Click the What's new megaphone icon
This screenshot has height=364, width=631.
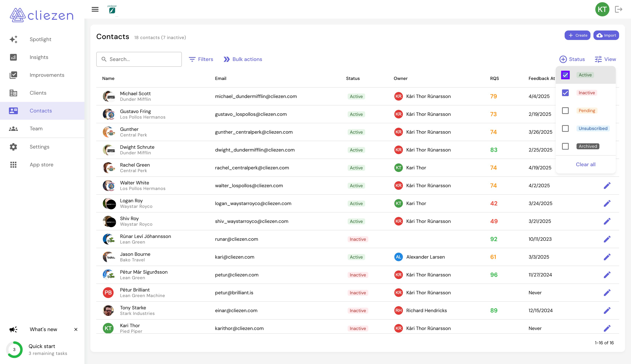pyautogui.click(x=13, y=329)
